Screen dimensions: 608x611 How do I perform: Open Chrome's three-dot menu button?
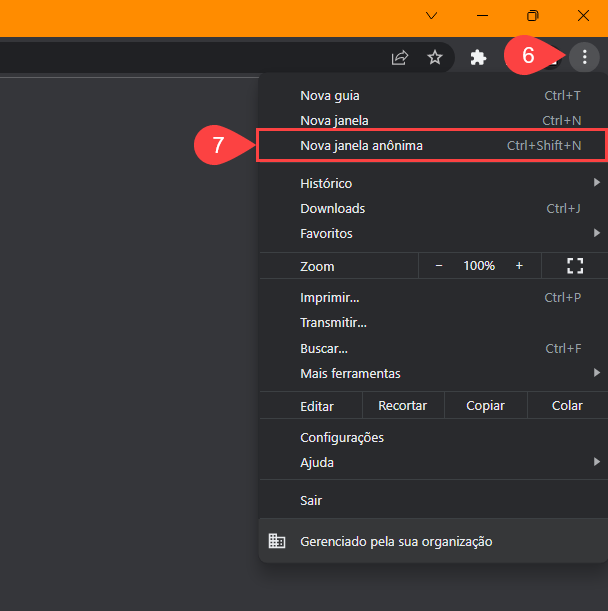tap(585, 58)
